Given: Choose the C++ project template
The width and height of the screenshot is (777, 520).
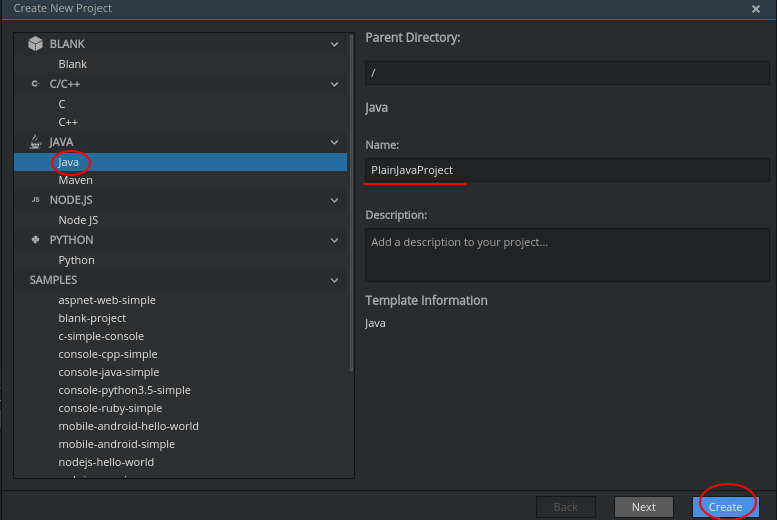Looking at the screenshot, I should [x=68, y=122].
